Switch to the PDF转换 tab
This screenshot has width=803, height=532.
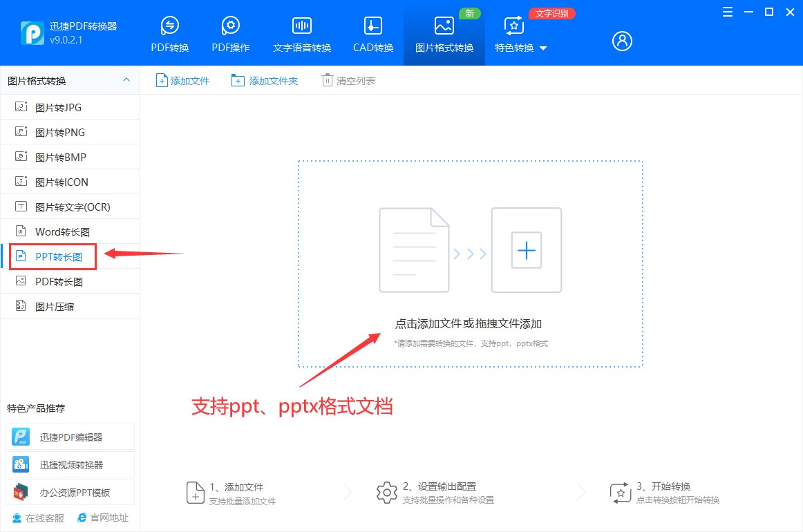click(x=169, y=32)
